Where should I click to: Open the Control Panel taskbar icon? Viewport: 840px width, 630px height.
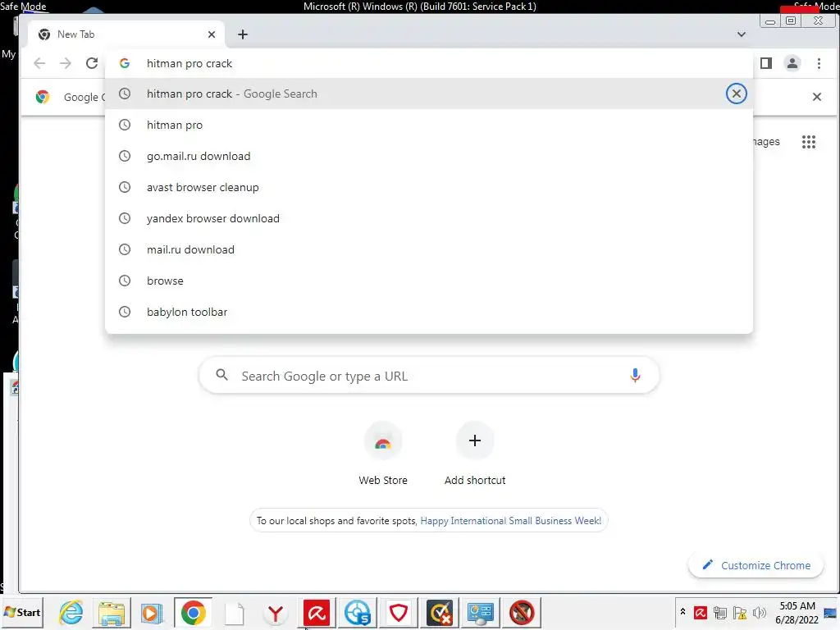tap(481, 612)
